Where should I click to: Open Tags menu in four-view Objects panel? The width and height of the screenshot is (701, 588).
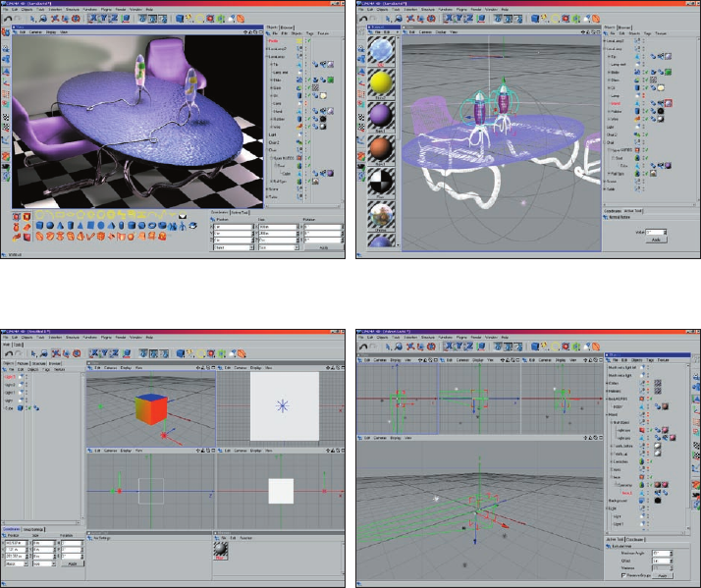point(650,359)
